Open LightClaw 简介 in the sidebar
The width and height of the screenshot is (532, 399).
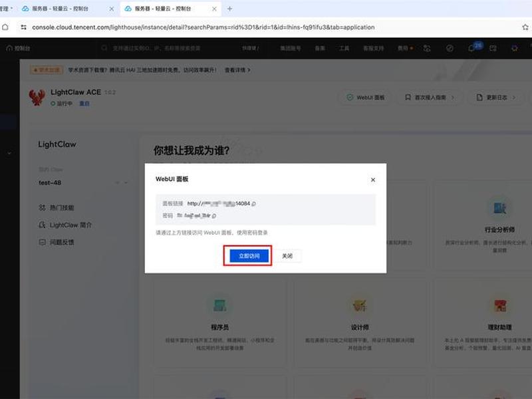coord(65,225)
